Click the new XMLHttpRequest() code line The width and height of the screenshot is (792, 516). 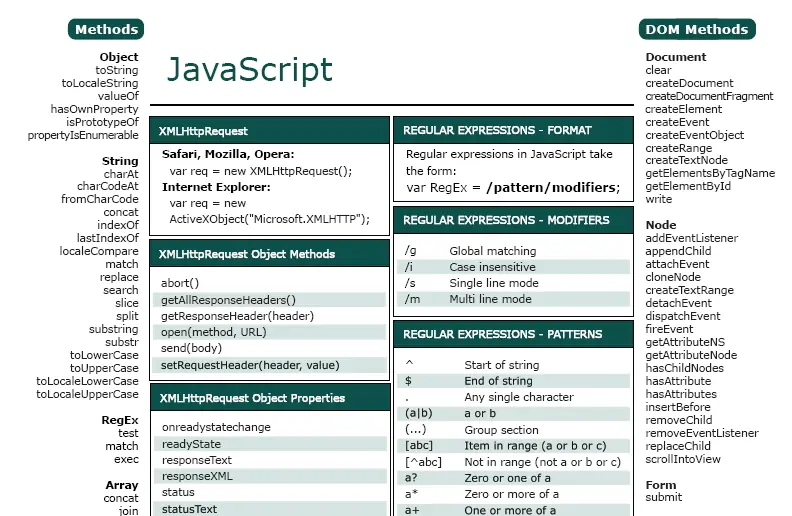tap(261, 171)
